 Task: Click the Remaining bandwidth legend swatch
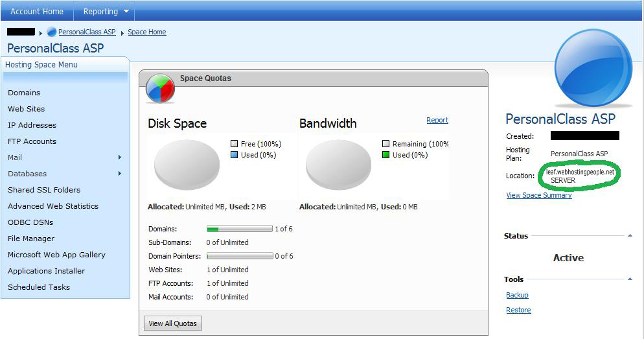click(x=385, y=144)
